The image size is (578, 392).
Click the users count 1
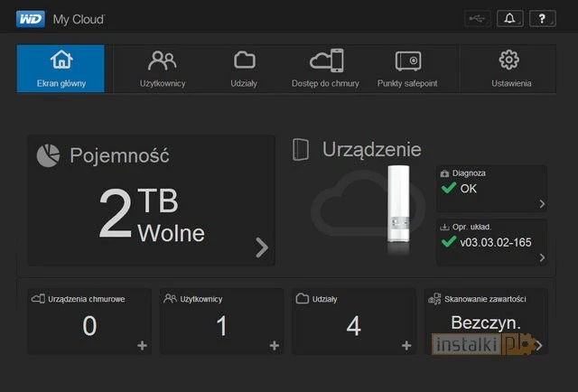pyautogui.click(x=221, y=326)
